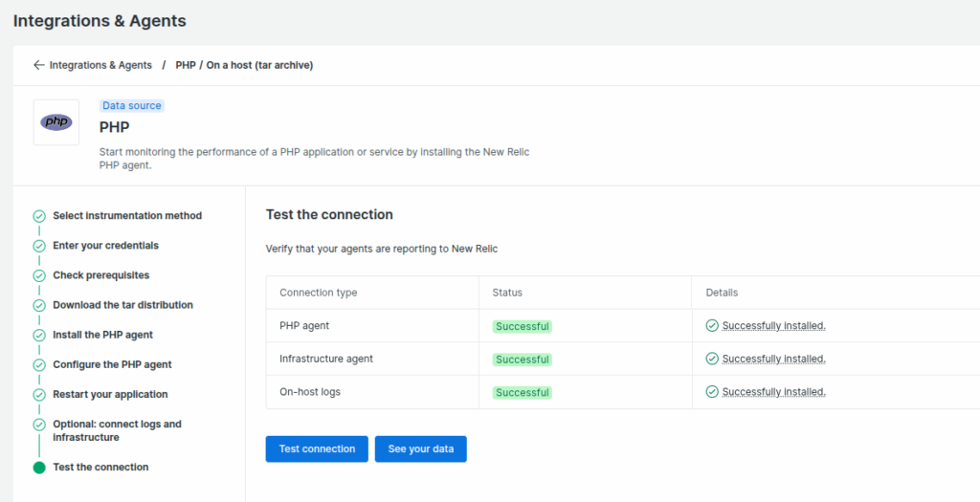The height and width of the screenshot is (502, 980).
Task: Go to Restart your application step
Action: coord(111,394)
